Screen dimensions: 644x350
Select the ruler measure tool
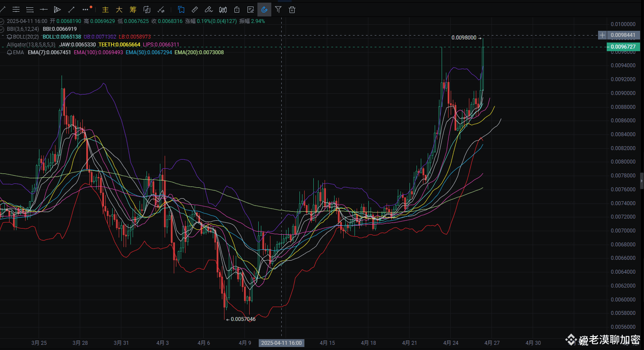tap(195, 9)
